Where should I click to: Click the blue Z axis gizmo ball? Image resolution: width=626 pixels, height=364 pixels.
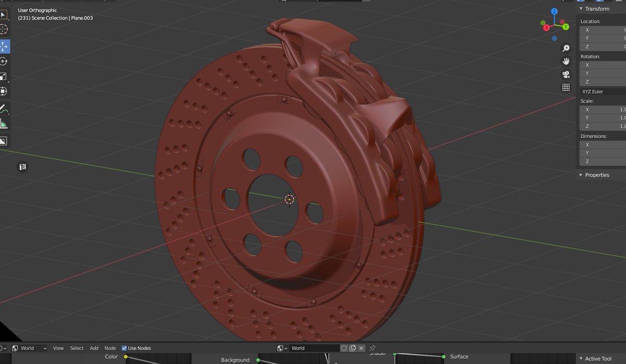click(554, 11)
